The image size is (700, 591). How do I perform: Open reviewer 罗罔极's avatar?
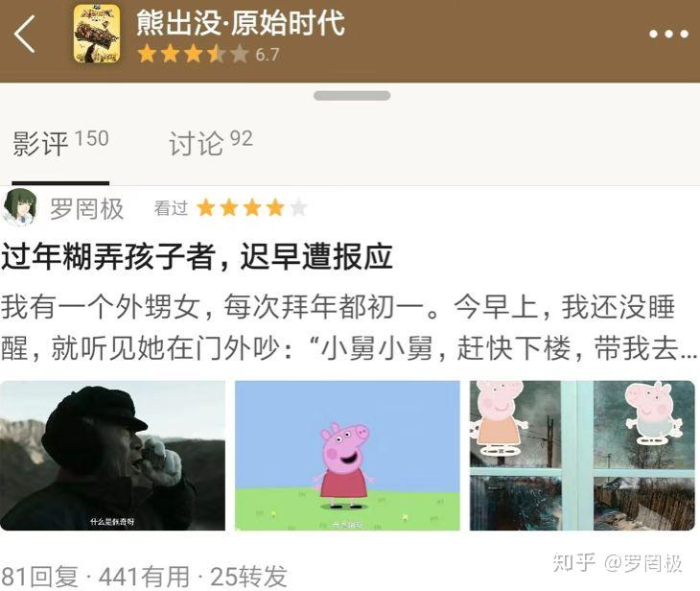pyautogui.click(x=19, y=208)
